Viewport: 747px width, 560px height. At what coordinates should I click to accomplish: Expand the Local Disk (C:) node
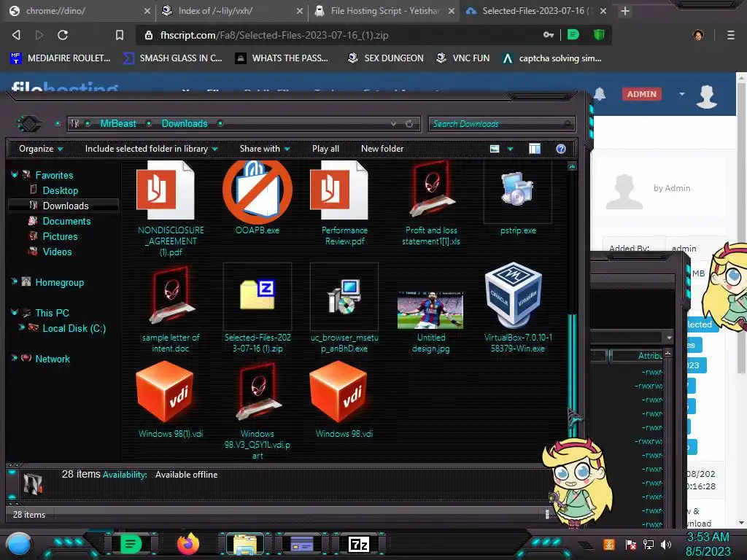pyautogui.click(x=21, y=327)
